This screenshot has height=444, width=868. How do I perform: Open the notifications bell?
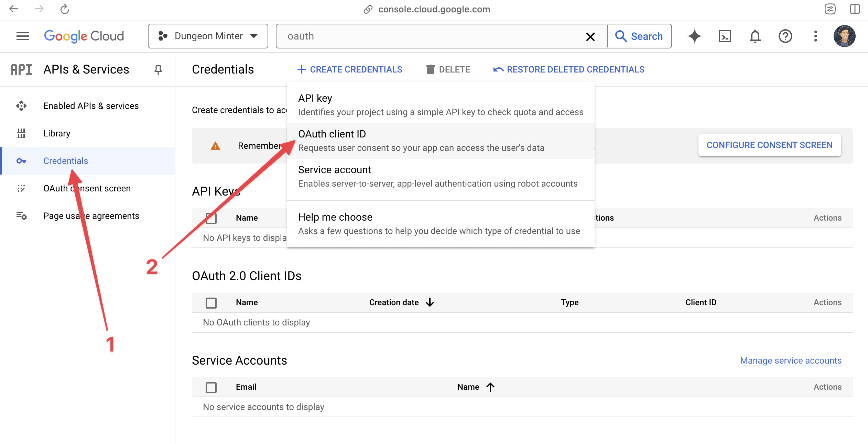[755, 36]
